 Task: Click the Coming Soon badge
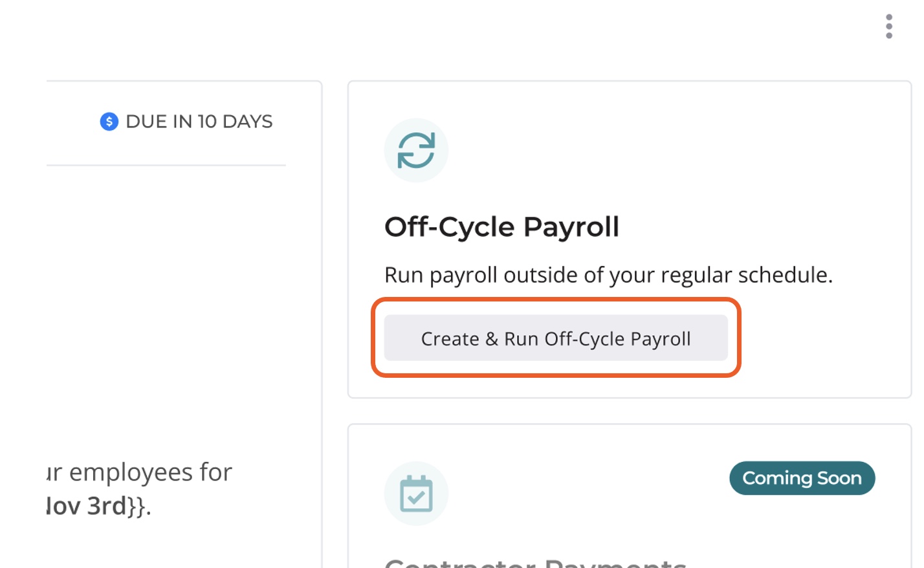802,478
